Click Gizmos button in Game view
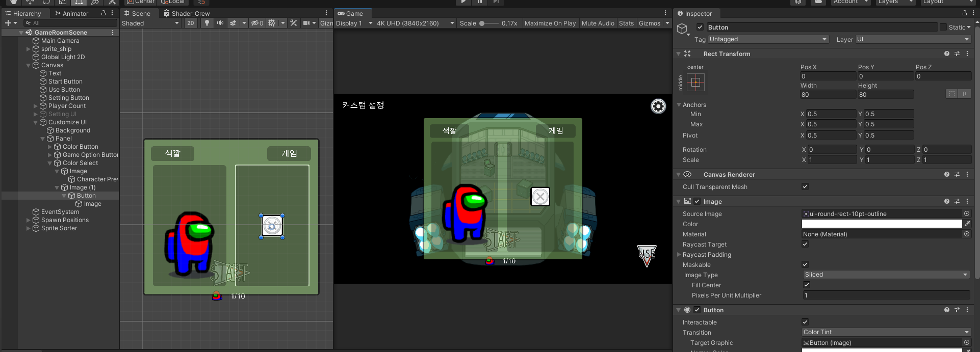 pos(650,23)
